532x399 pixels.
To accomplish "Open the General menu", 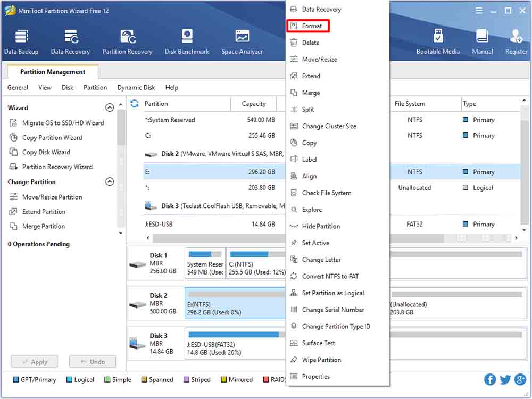I will [x=18, y=88].
